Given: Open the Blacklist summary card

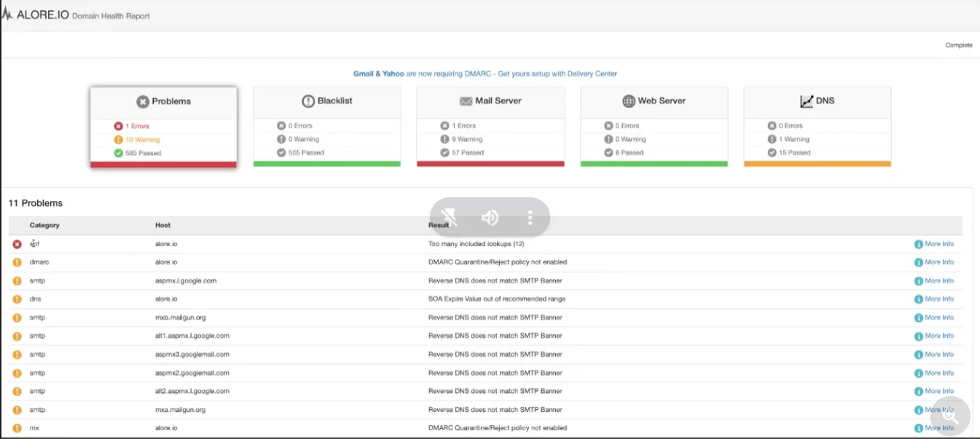Looking at the screenshot, I should point(326,127).
